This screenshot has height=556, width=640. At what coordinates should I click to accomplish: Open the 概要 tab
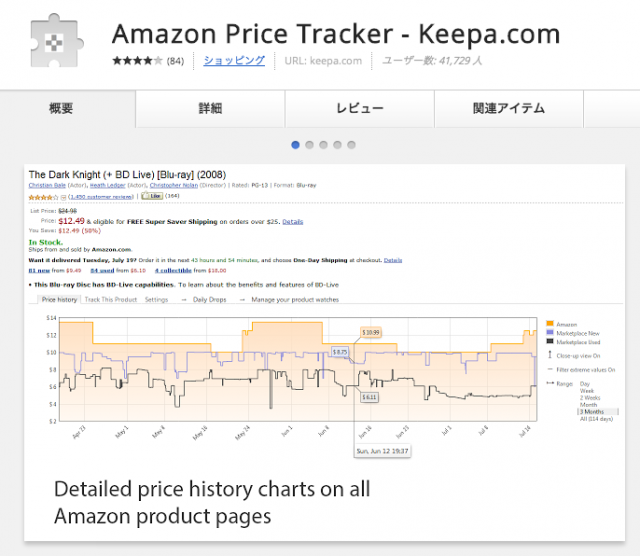pyautogui.click(x=61, y=108)
